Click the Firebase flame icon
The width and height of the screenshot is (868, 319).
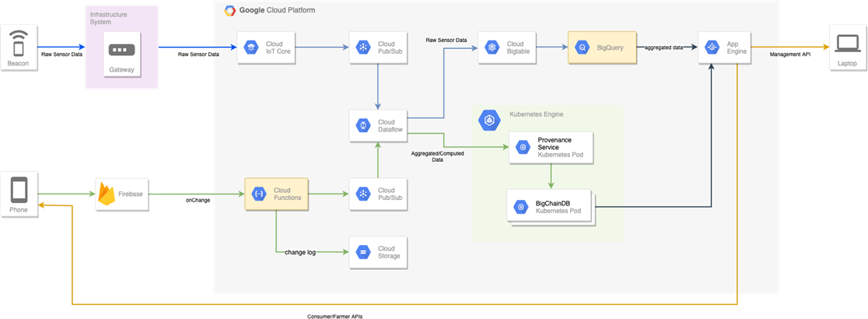click(x=108, y=194)
